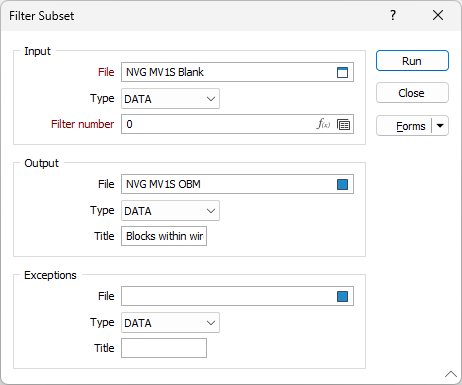Open the Forms dropdown arrow
This screenshot has height=385, width=462.
440,126
